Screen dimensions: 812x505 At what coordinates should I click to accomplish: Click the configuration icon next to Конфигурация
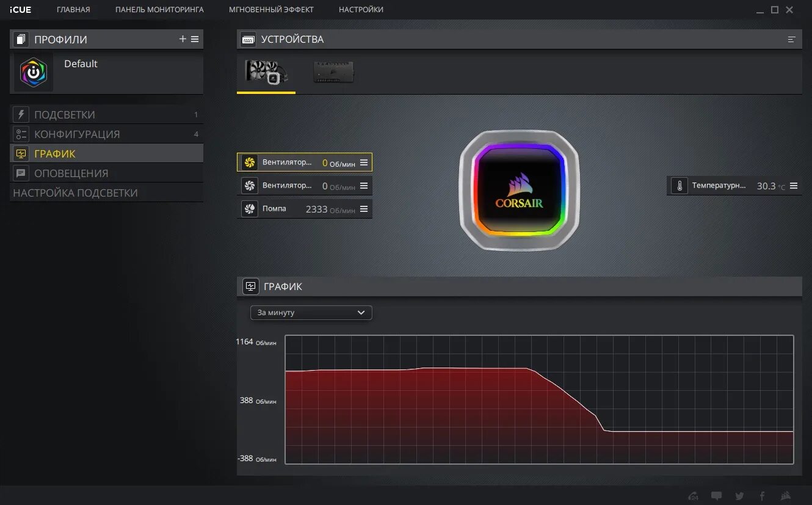pos(21,134)
